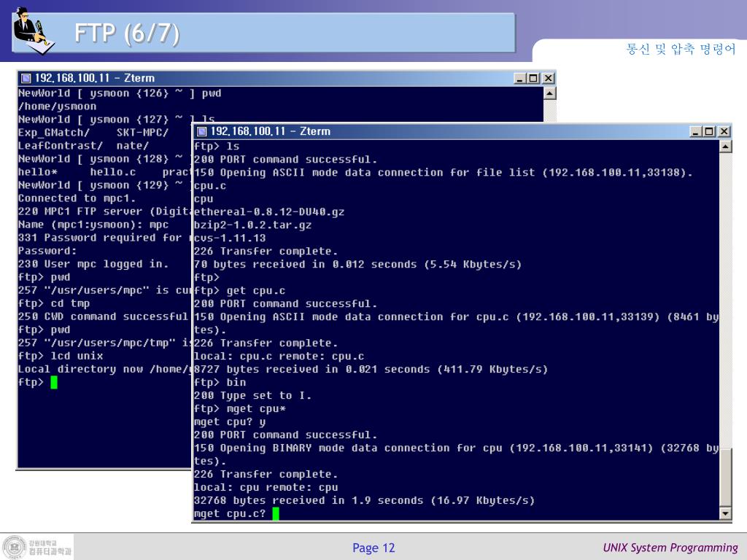Click the '32768 bytes received in 1.9 seconds' line
Image resolution: width=747 pixels, height=560 pixels.
click(x=365, y=500)
